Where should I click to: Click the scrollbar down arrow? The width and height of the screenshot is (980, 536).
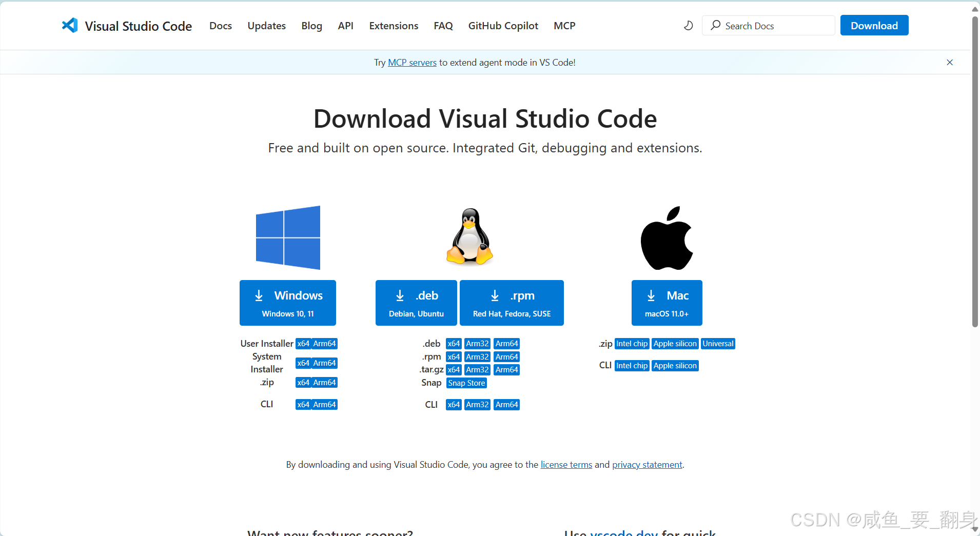point(975,530)
